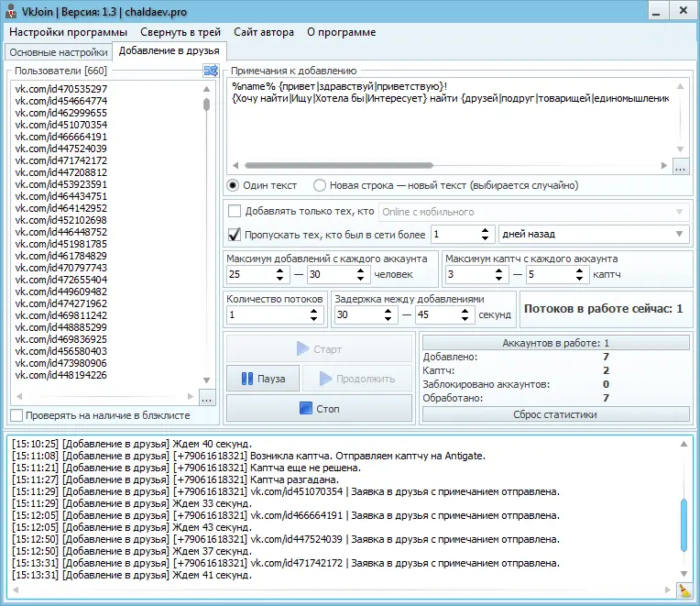Open the ellipsis button under the users list
This screenshot has width=700, height=606.
pyautogui.click(x=206, y=399)
